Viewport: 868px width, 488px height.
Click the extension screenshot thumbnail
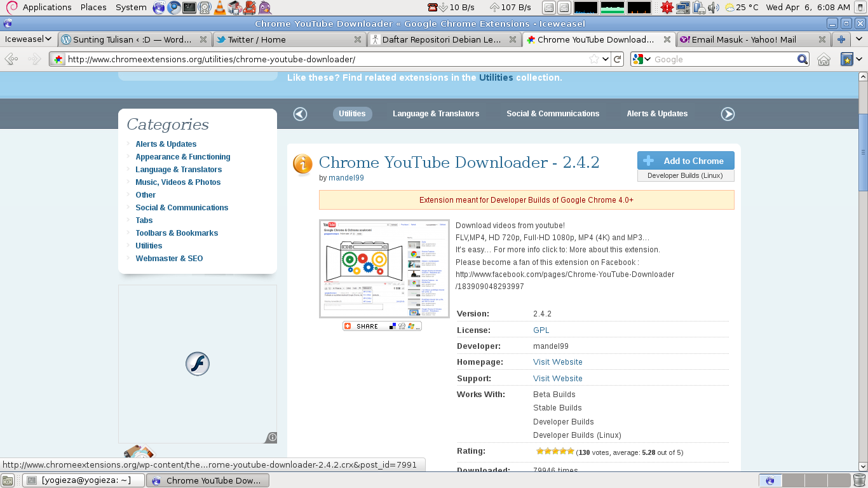pos(384,269)
